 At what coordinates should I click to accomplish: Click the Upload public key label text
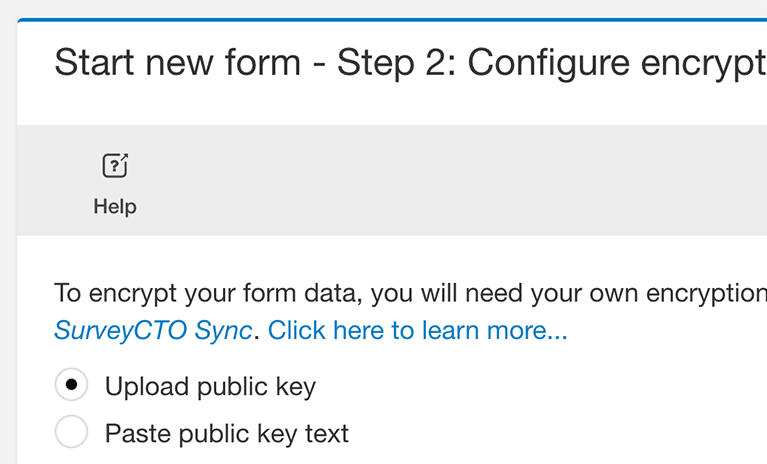(210, 387)
